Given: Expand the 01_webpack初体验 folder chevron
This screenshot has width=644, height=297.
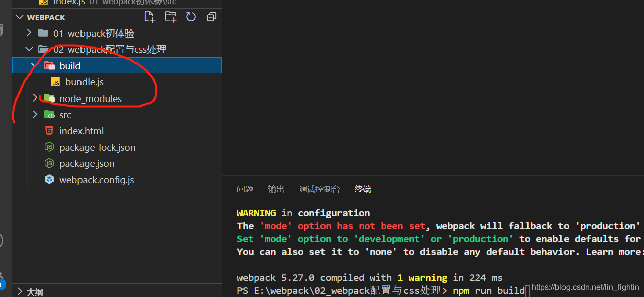Looking at the screenshot, I should (29, 33).
